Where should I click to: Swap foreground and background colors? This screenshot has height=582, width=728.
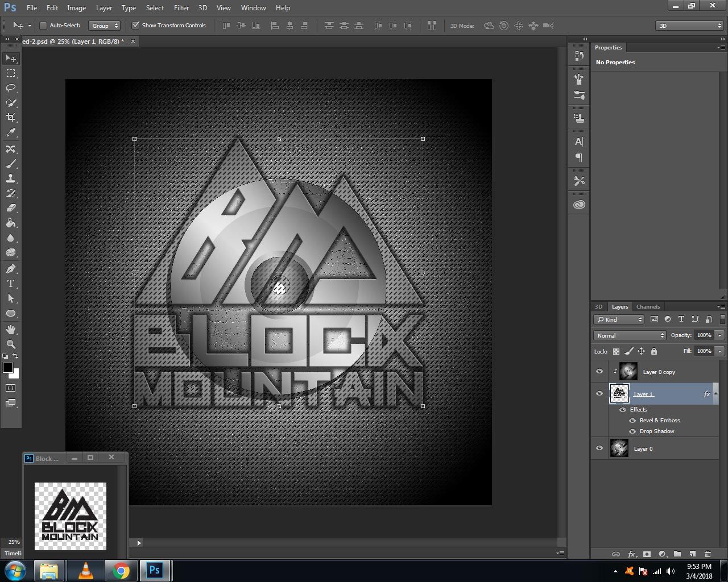(15, 356)
